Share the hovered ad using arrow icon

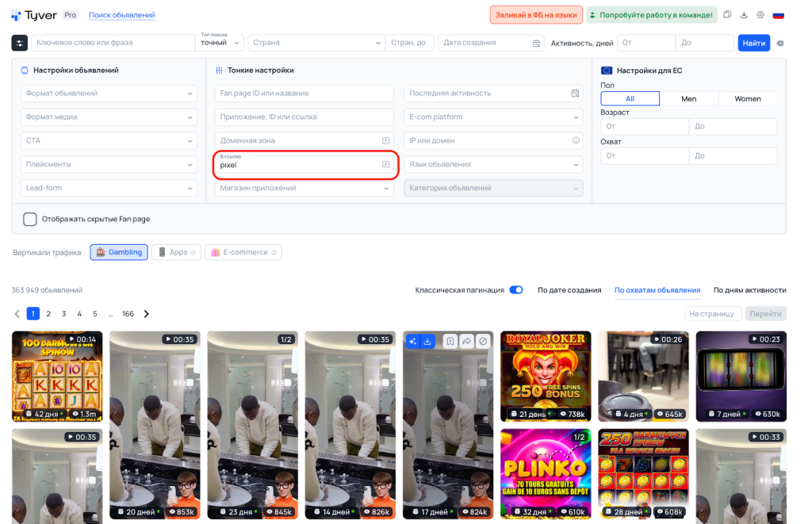[x=466, y=341]
